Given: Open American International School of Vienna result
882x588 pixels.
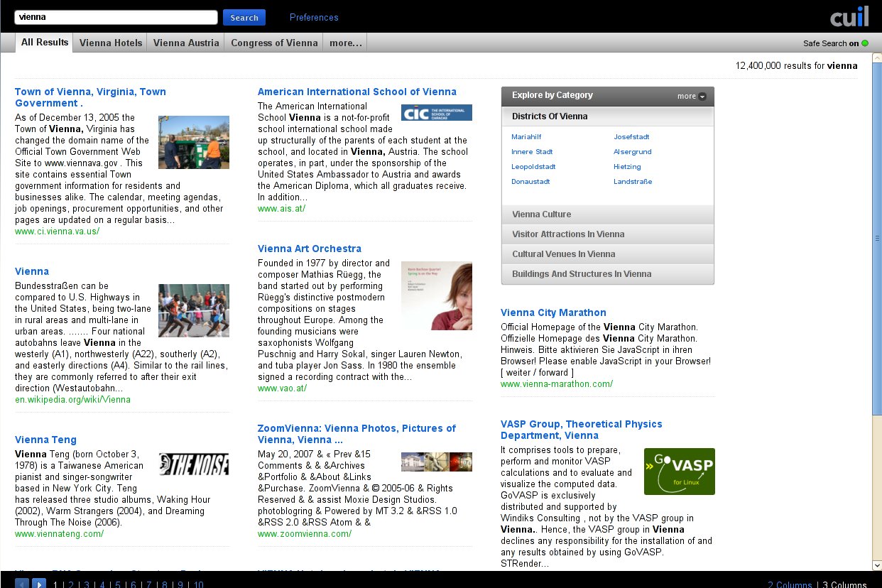Looking at the screenshot, I should tap(357, 92).
